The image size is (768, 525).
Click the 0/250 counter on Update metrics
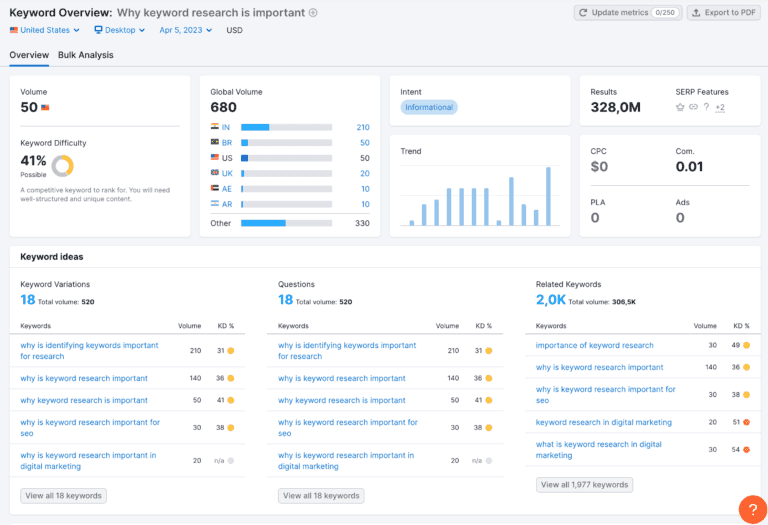click(x=665, y=13)
